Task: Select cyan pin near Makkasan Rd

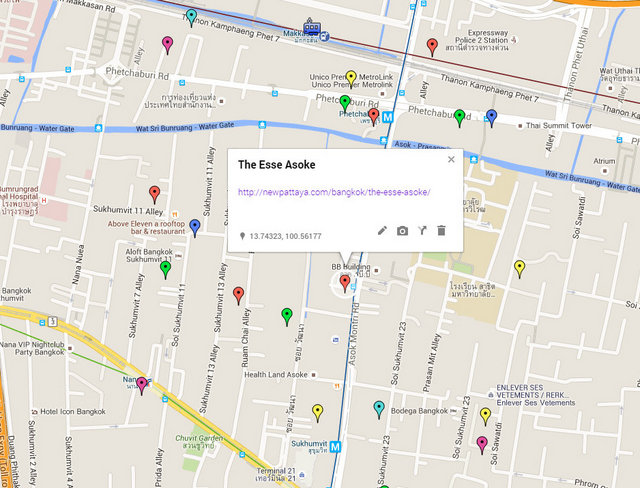Action: [x=191, y=18]
